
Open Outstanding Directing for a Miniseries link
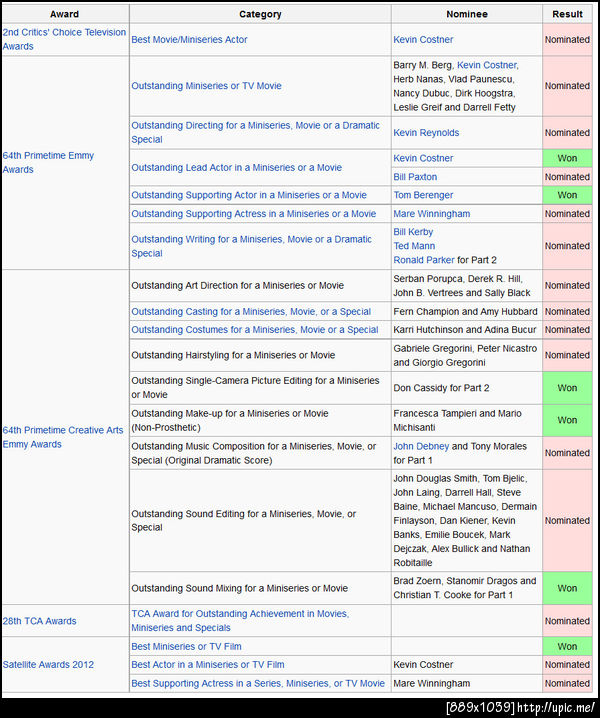(256, 132)
